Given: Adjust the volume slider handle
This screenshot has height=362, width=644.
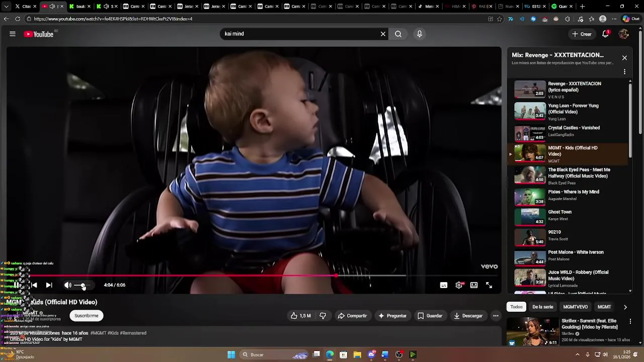Looking at the screenshot, I should (83, 286).
